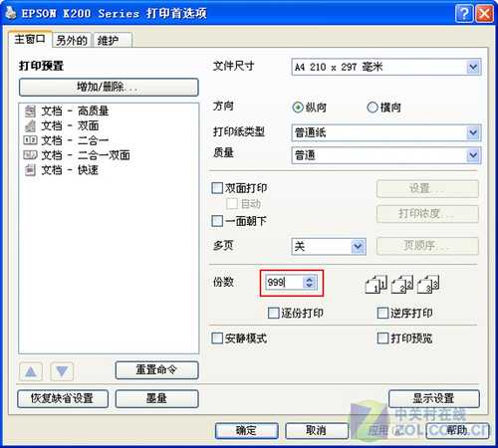
Task: Click the move-down triangle arrow button
Action: point(62,371)
